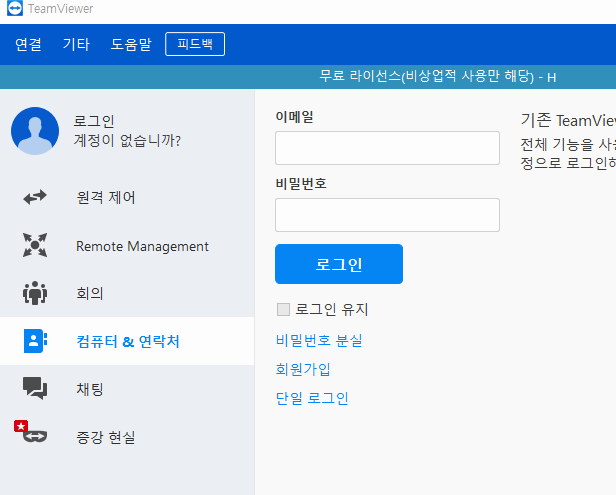Open the 비밀번호 분실 link
The height and width of the screenshot is (495, 616).
click(319, 340)
